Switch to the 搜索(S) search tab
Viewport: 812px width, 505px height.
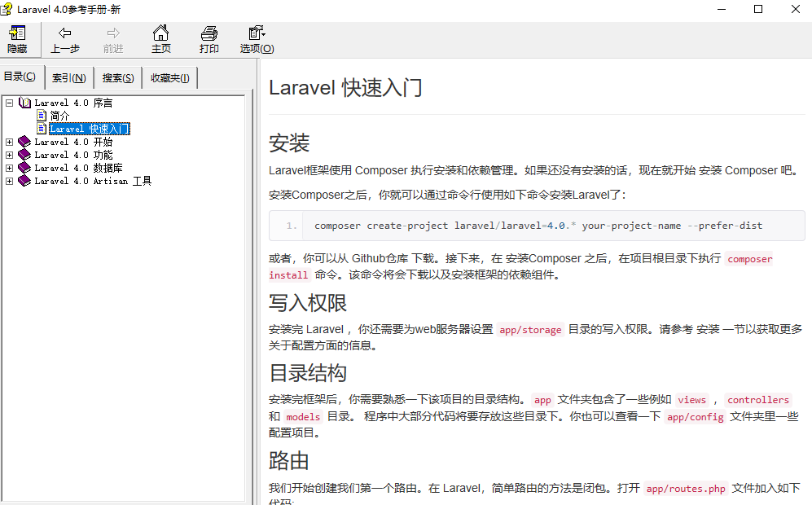pos(118,78)
